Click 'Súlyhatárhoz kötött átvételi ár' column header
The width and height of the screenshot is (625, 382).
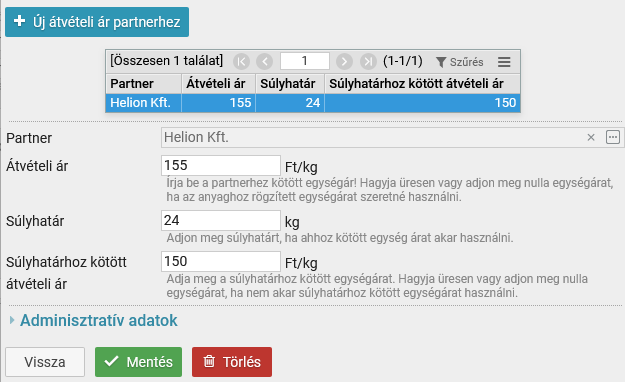pyautogui.click(x=423, y=84)
